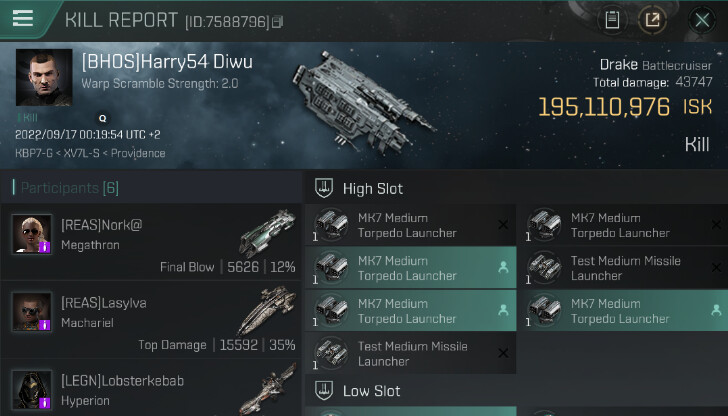Open Harry54 Diwu character portrait

44,78
